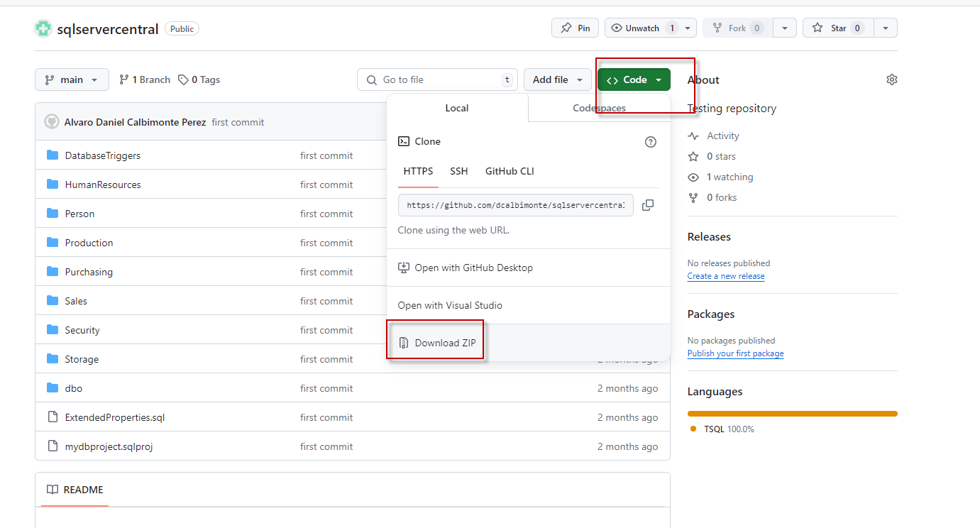
Task: Expand the main branch dropdown
Action: pyautogui.click(x=72, y=79)
